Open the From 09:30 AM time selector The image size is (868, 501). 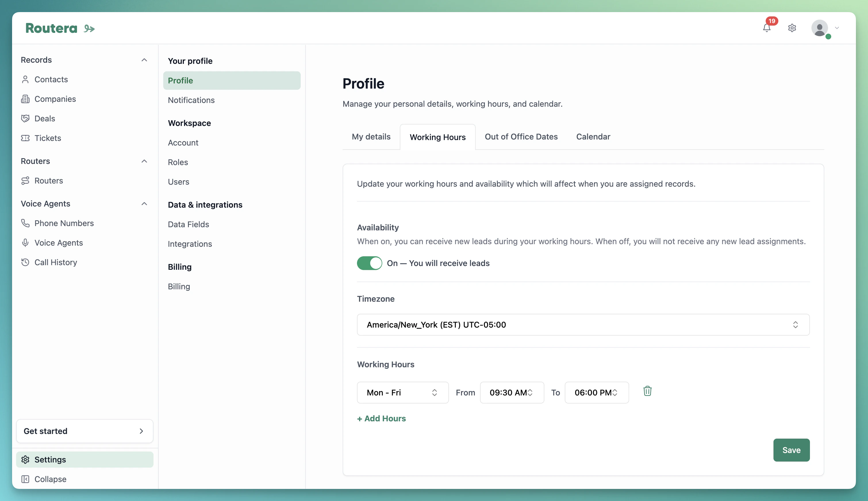512,393
